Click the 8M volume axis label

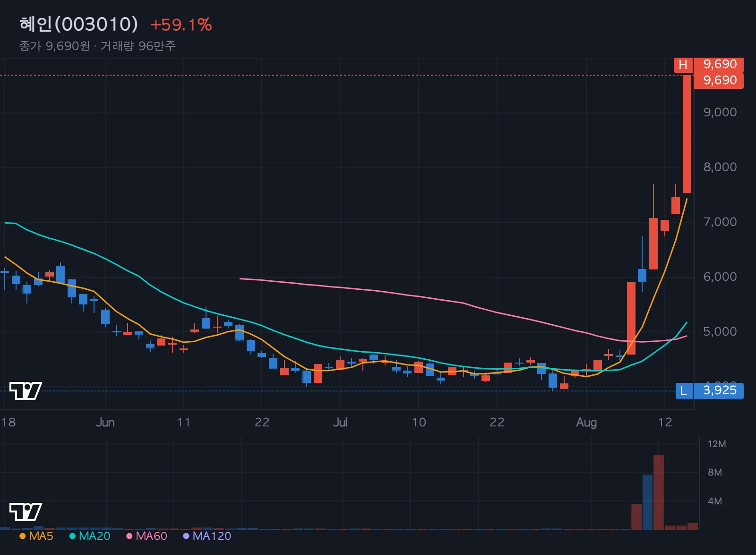click(x=715, y=472)
